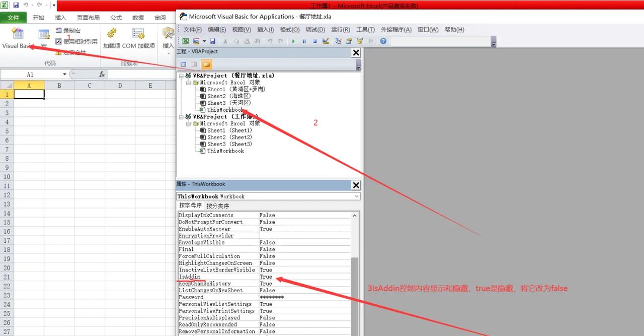Collapse the VBAProject (工作簿) node
644x336 pixels.
[181, 116]
